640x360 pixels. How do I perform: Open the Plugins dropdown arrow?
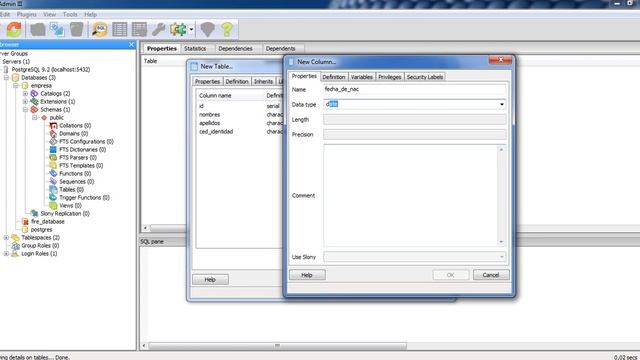coord(191,29)
